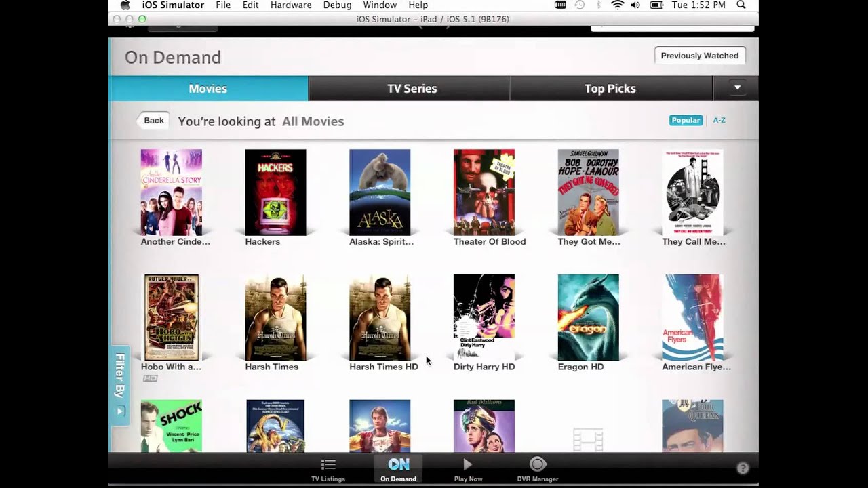This screenshot has width=868, height=488.
Task: Open the Debug menu
Action: pos(337,5)
